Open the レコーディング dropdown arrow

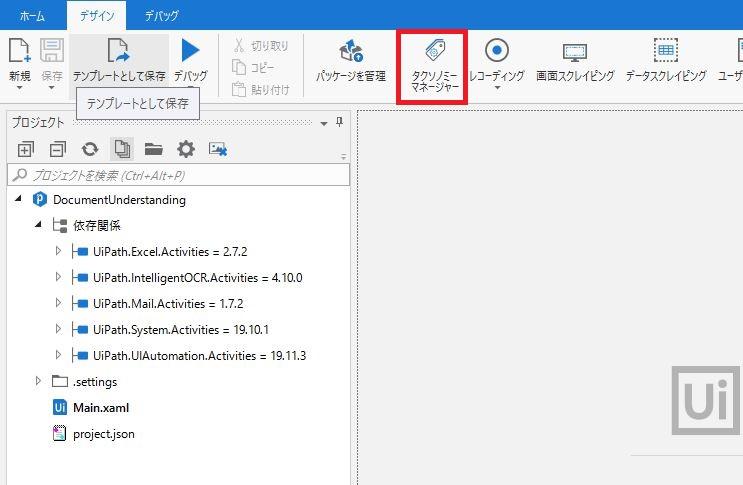click(x=497, y=88)
